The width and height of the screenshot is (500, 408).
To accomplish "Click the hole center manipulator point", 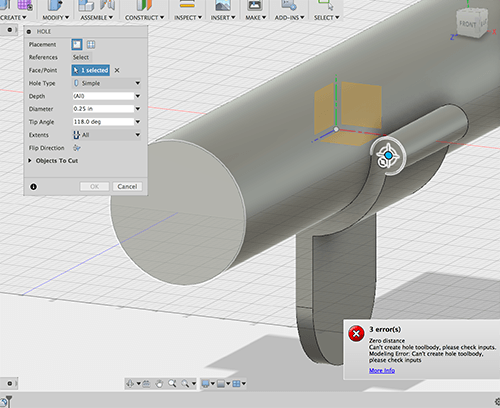I will pos(388,155).
